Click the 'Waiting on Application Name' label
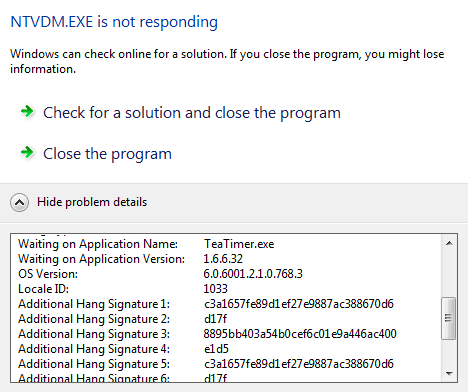468x392 pixels. (98, 244)
